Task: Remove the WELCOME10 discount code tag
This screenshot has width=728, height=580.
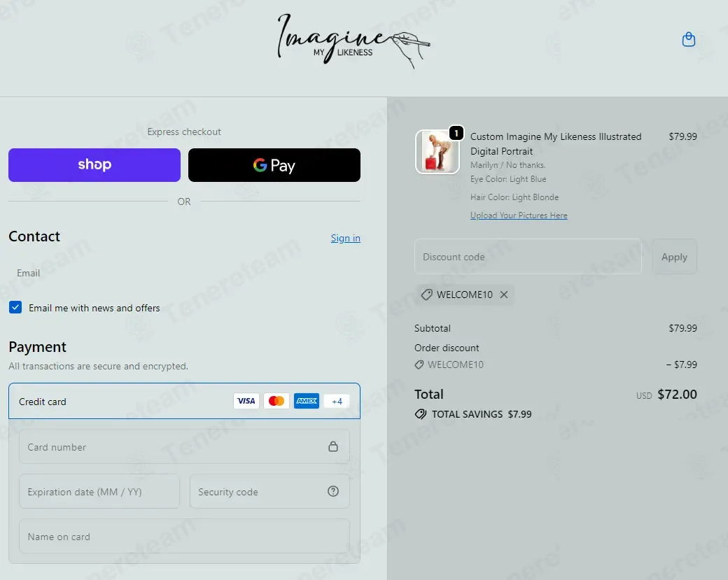Action: tap(504, 295)
